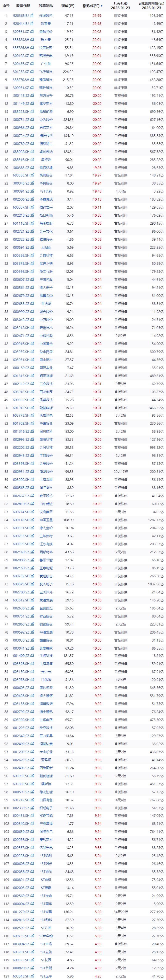The width and height of the screenshot is (166, 980).
Task: Click the 20天17板 cell for 锋龙股份
Action: tap(121, 472)
